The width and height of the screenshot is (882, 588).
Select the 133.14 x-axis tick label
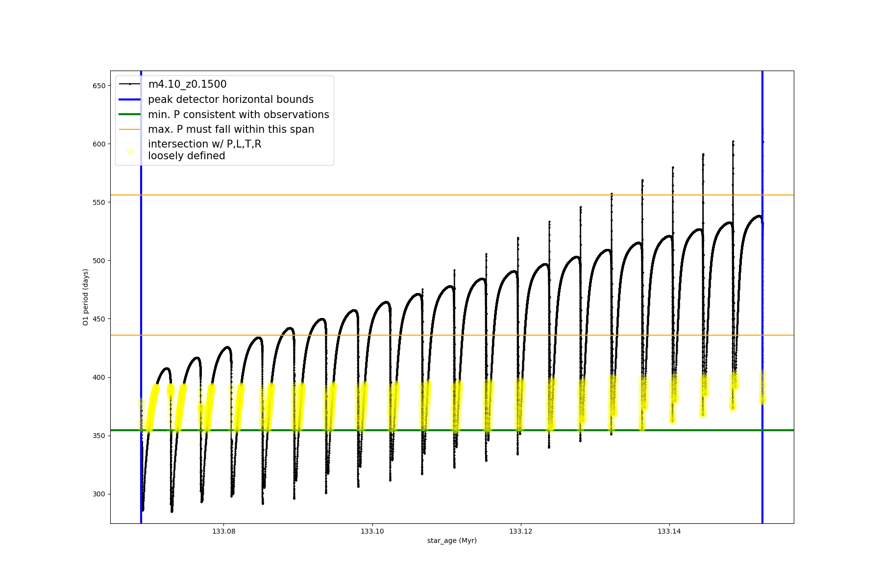point(669,531)
